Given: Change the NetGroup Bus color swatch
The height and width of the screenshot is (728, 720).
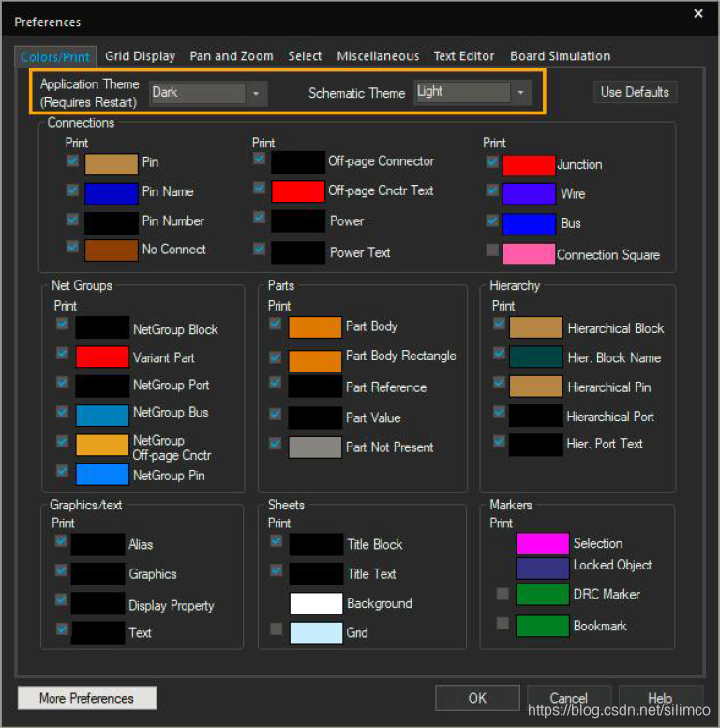Looking at the screenshot, I should pos(102,416).
